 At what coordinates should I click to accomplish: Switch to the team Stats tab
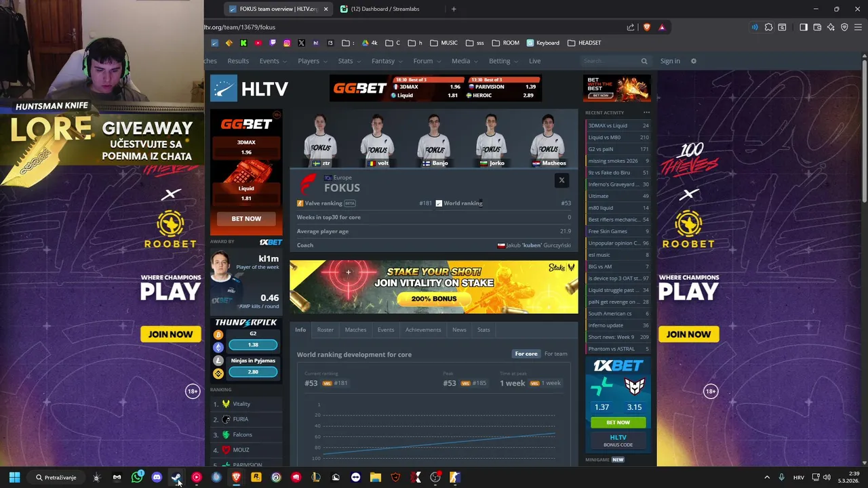[484, 330]
